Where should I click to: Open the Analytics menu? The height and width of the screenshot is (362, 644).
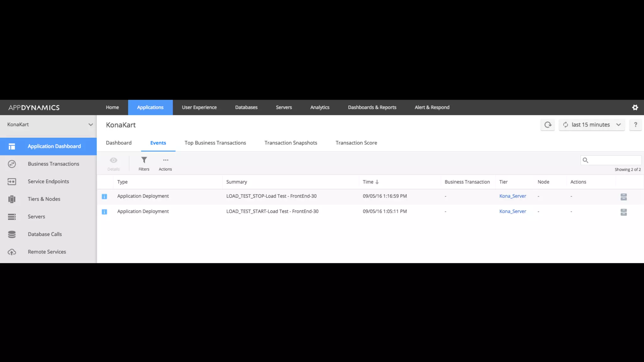tap(319, 107)
